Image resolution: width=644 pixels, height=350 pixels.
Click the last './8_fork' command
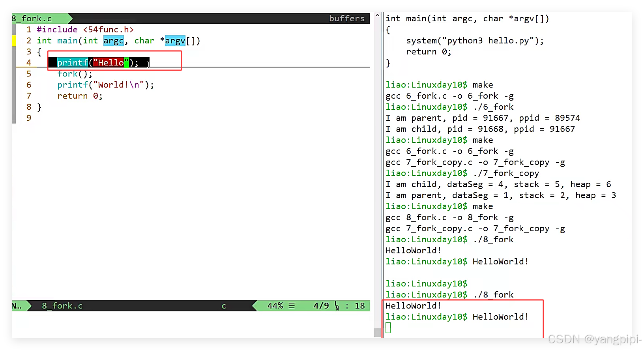(x=493, y=295)
